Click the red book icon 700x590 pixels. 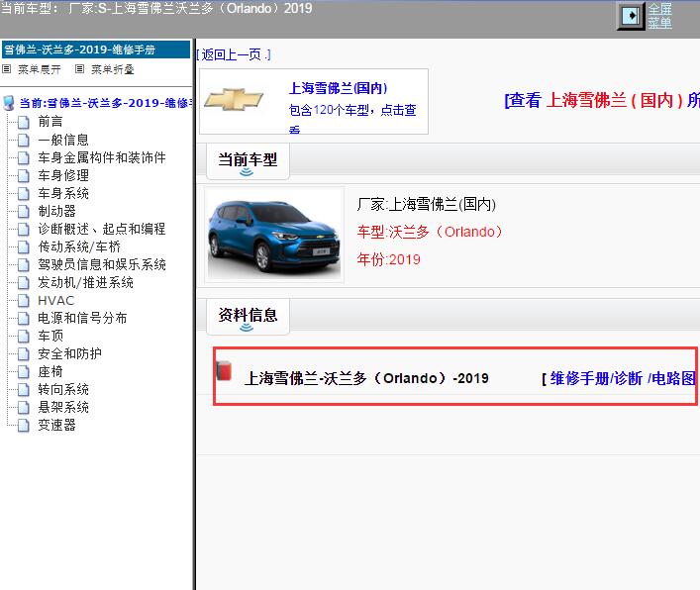coord(224,370)
